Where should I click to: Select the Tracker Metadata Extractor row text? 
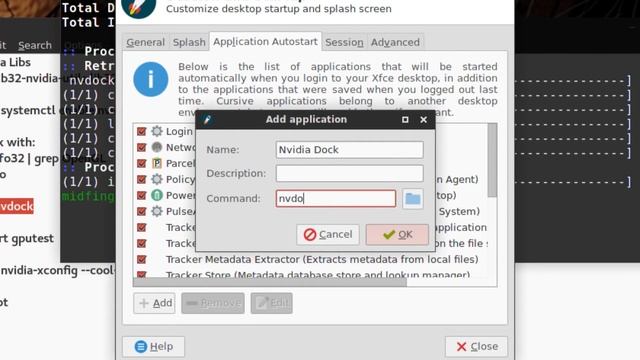pos(322,259)
